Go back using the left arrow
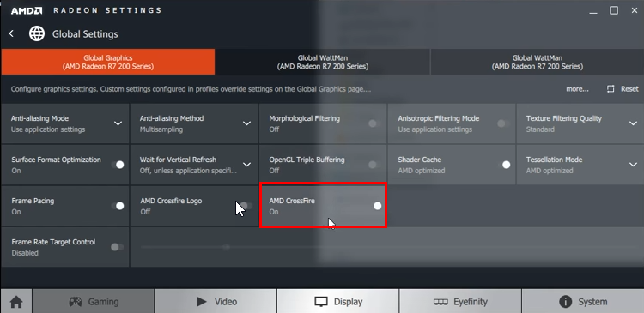Screen dimensions: 644x313 pos(11,33)
